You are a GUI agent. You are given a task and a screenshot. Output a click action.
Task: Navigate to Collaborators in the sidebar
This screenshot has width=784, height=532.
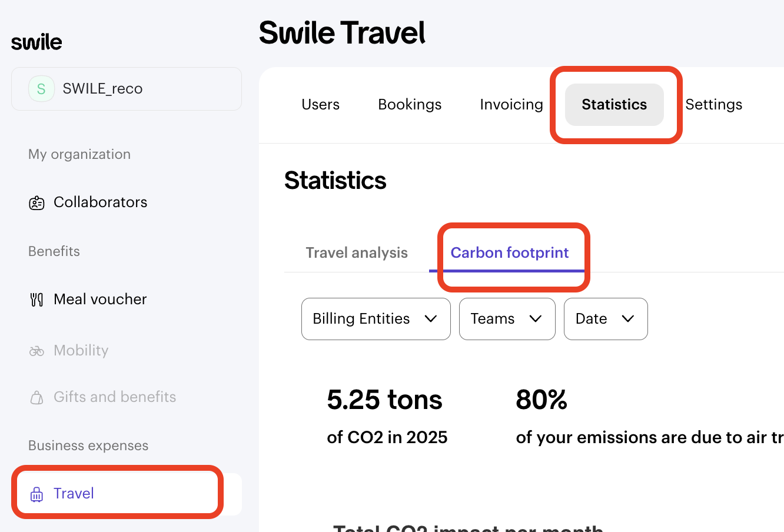click(100, 202)
